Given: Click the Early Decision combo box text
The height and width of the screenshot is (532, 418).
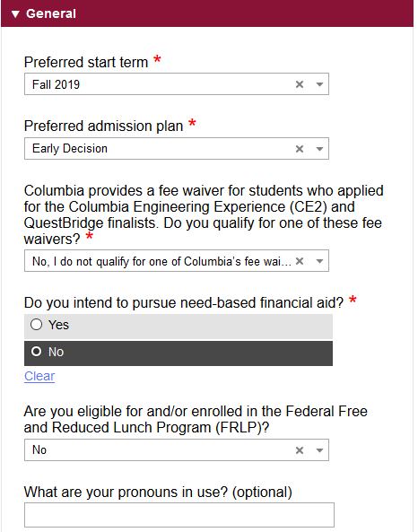Looking at the screenshot, I should pyautogui.click(x=70, y=149).
